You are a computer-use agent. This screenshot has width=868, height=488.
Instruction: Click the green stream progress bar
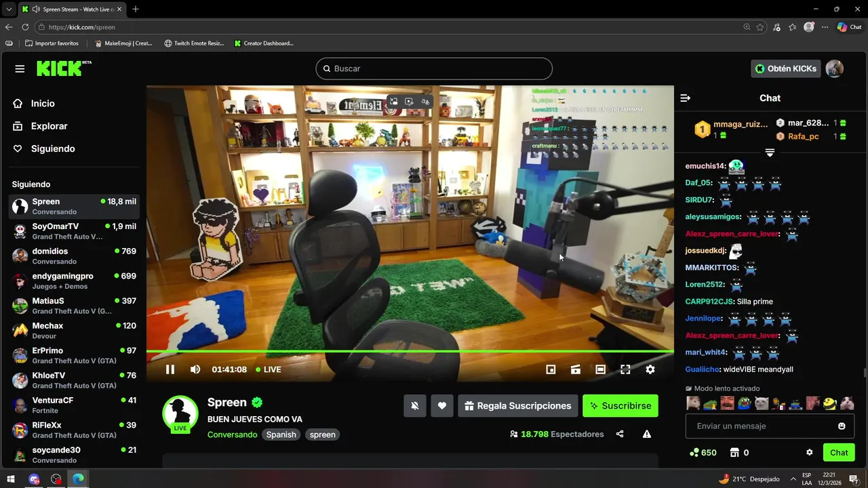pos(410,351)
